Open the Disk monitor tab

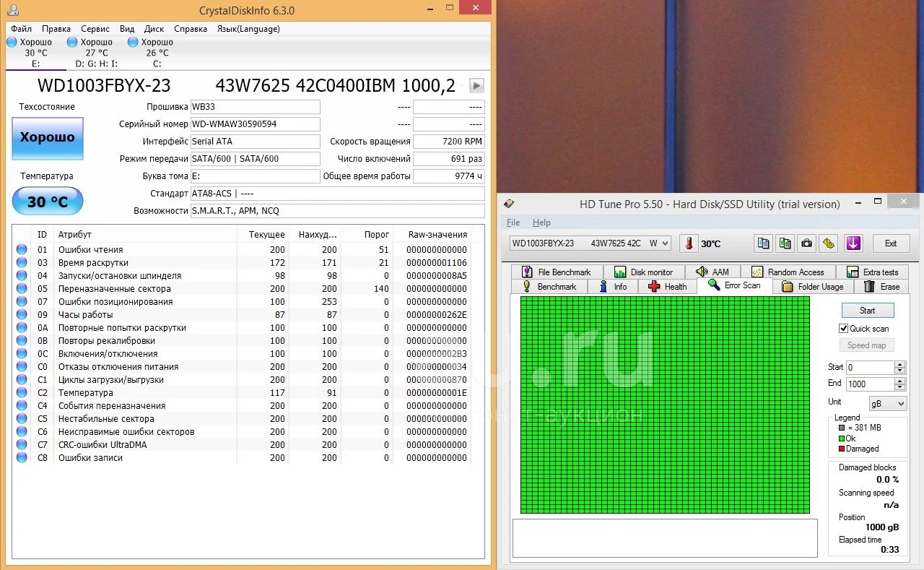(x=644, y=272)
